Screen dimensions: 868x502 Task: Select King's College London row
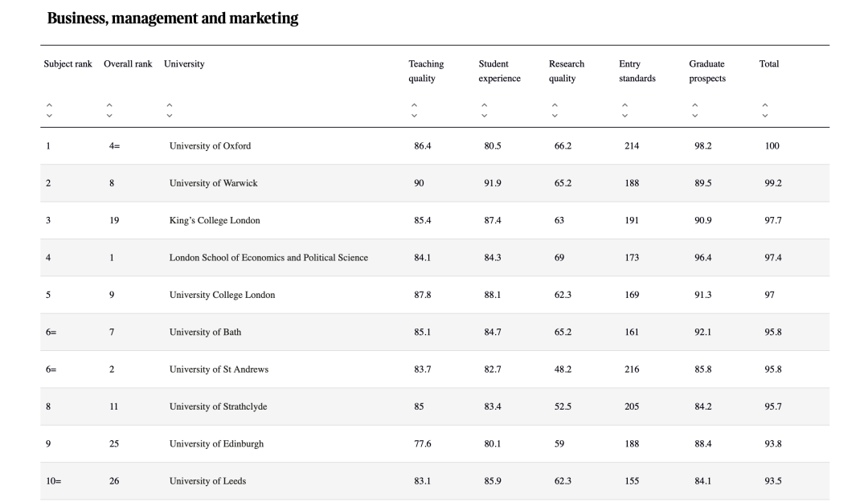215,220
